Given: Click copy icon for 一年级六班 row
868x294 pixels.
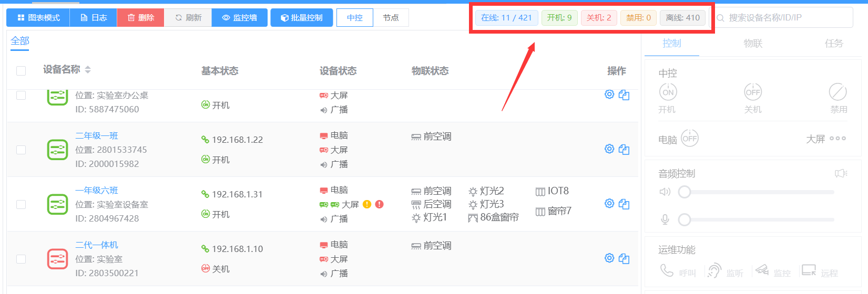Looking at the screenshot, I should pos(624,204).
